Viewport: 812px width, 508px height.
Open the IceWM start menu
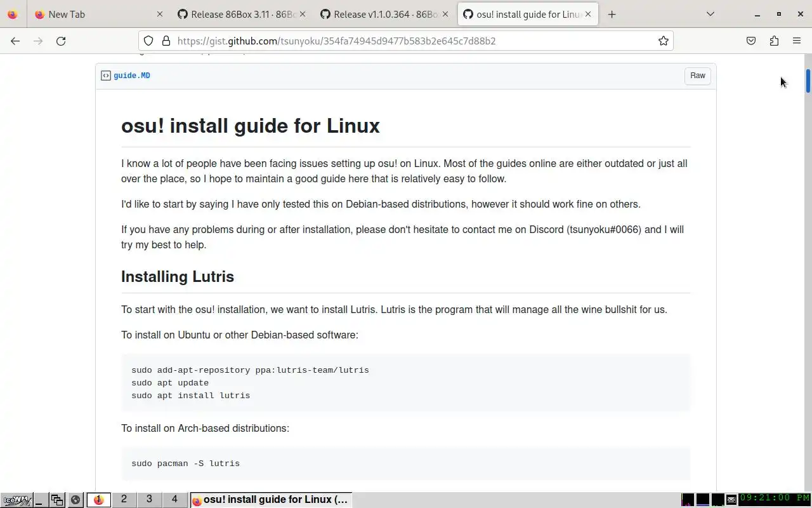tap(16, 500)
